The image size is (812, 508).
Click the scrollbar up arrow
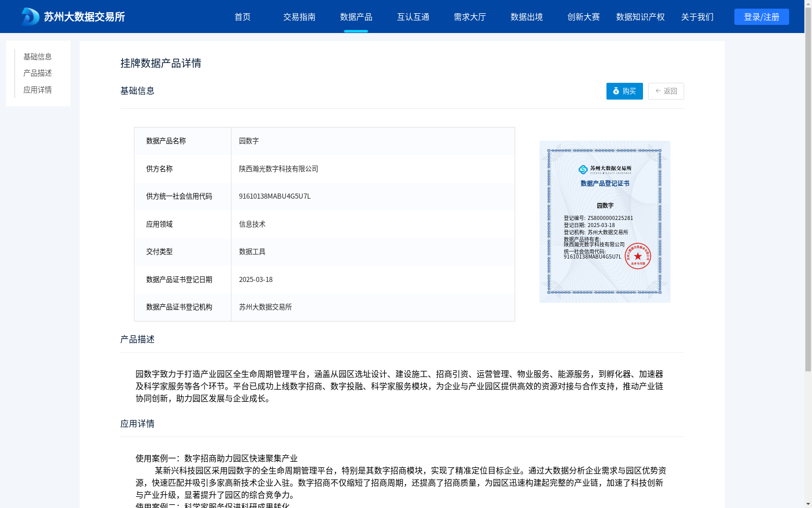(x=808, y=4)
